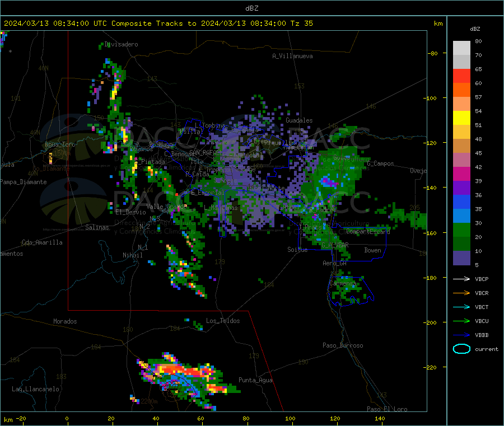Click the 'Los_Toldos' place label
This screenshot has height=426, width=504.
[x=223, y=321]
